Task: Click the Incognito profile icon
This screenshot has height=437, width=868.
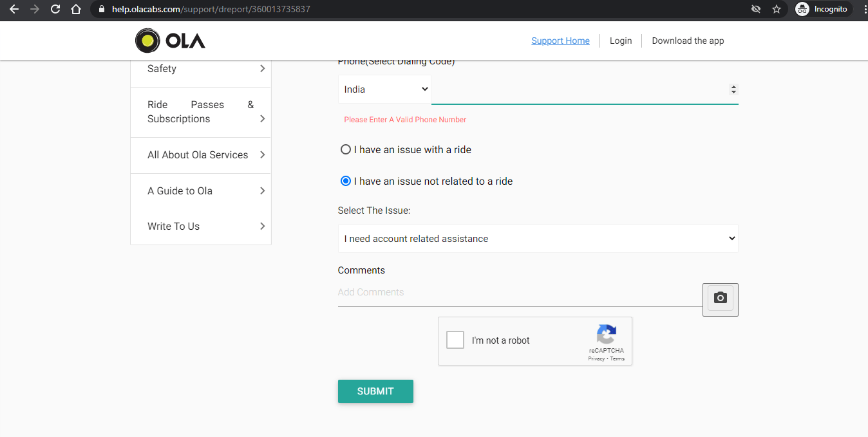Action: click(x=802, y=9)
